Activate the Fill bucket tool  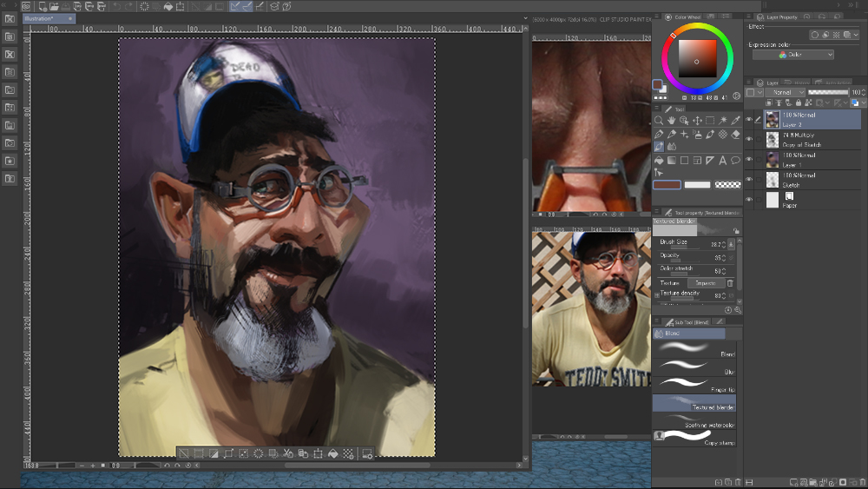(659, 161)
